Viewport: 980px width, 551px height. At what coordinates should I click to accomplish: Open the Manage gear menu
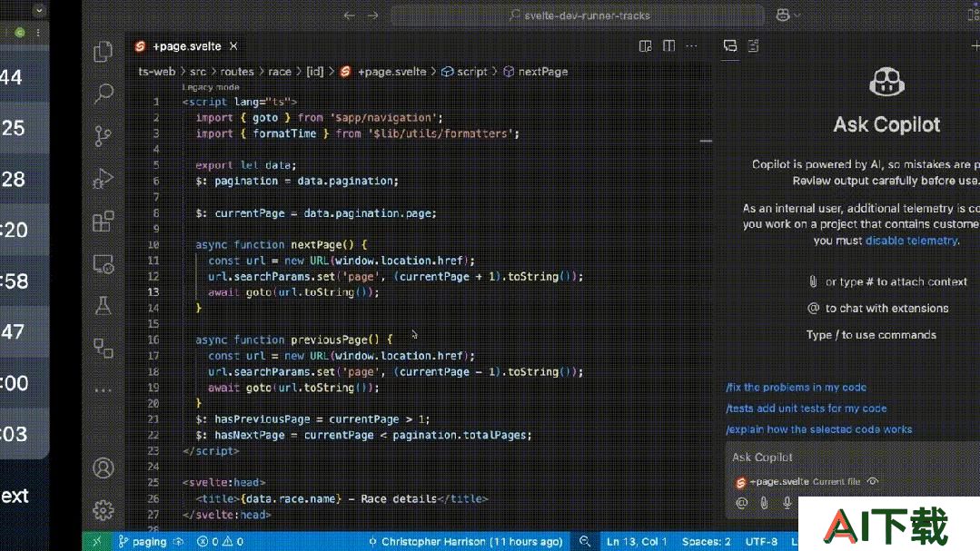[x=104, y=510]
